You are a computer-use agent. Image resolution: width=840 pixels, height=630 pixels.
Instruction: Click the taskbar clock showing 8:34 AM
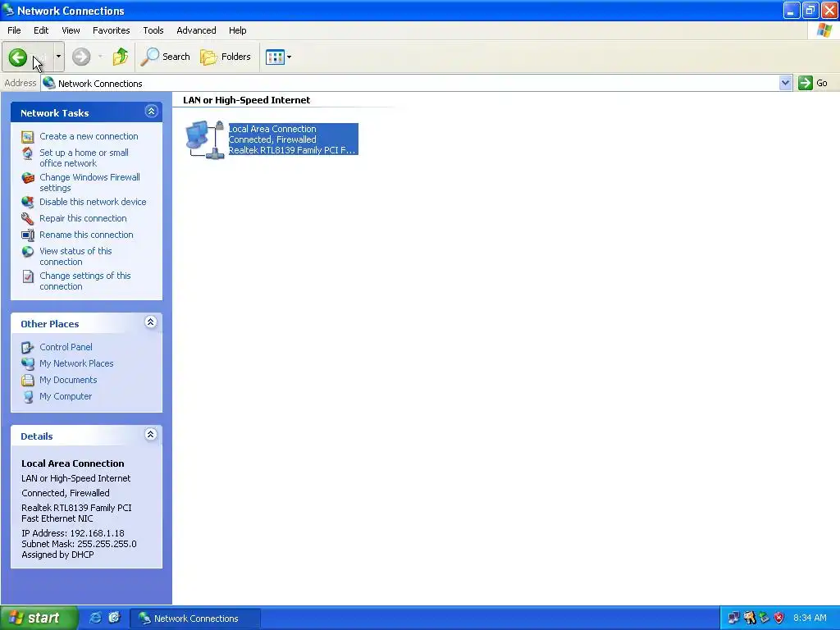click(x=810, y=618)
